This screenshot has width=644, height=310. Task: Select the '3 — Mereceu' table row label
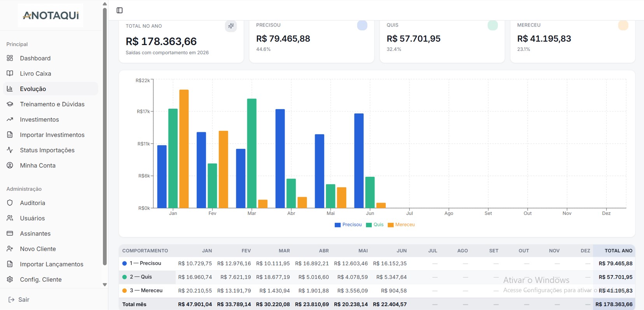click(146, 291)
